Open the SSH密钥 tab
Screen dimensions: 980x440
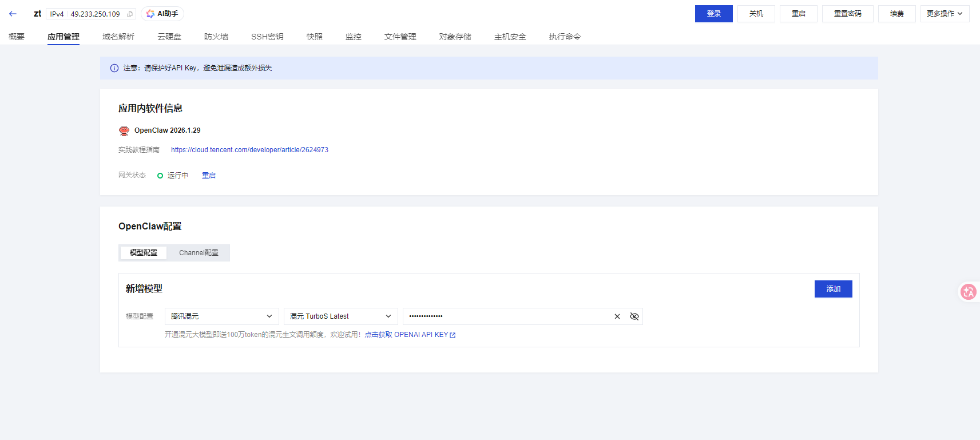267,37
